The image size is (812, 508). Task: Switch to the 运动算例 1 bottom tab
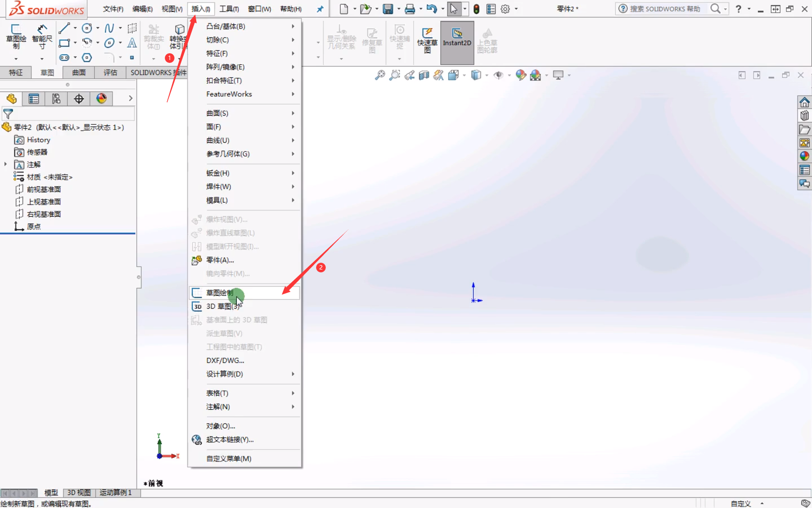[x=116, y=493]
